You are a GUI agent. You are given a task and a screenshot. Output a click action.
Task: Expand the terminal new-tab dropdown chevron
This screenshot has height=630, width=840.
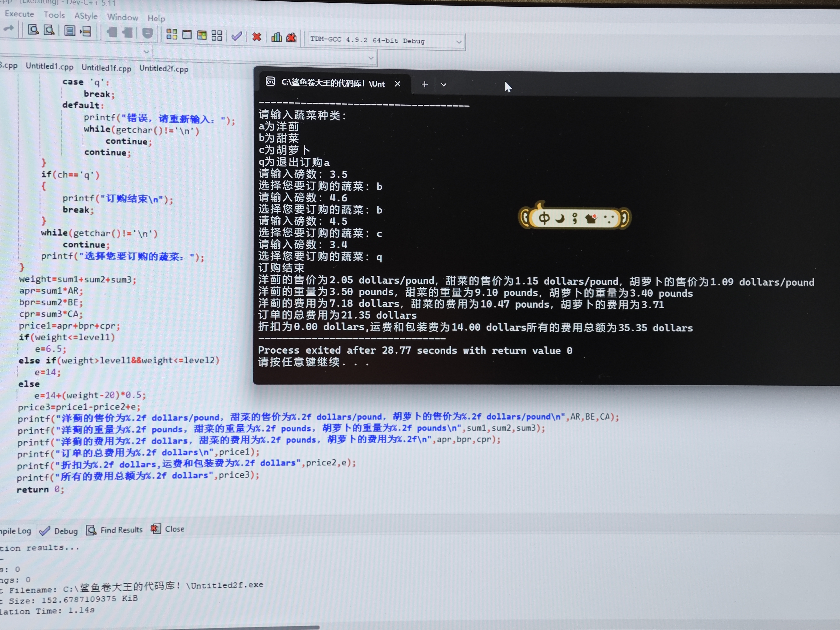(x=443, y=85)
